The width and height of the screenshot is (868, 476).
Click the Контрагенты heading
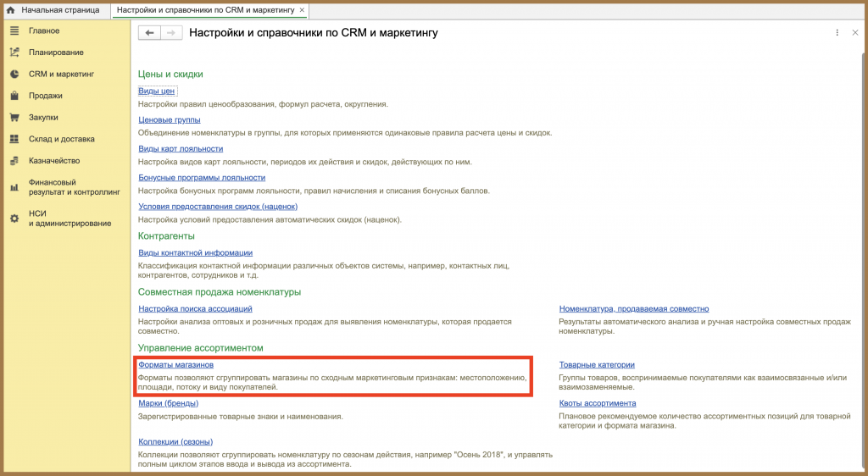click(x=166, y=236)
